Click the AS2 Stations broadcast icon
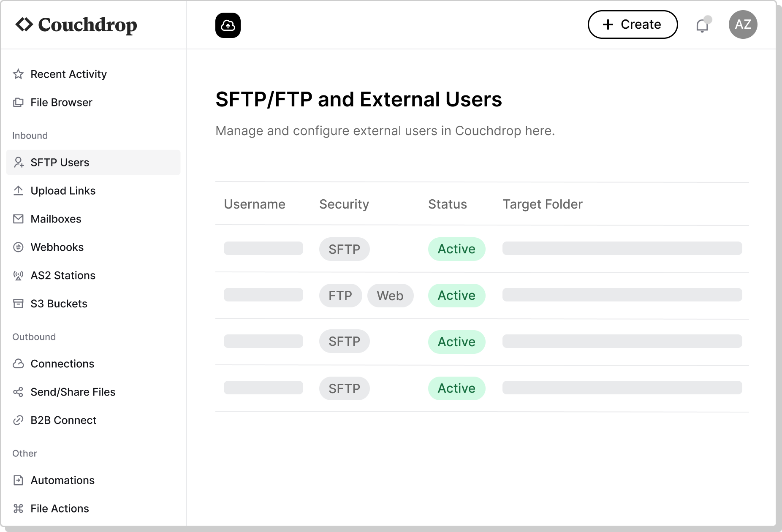Image resolution: width=782 pixels, height=532 pixels. point(19,275)
